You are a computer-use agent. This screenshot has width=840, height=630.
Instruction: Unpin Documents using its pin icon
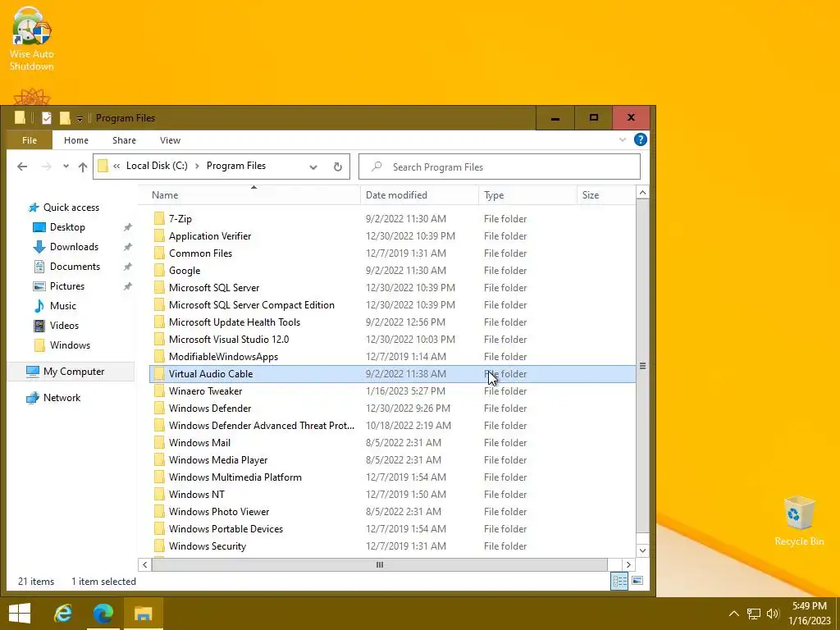click(x=127, y=267)
